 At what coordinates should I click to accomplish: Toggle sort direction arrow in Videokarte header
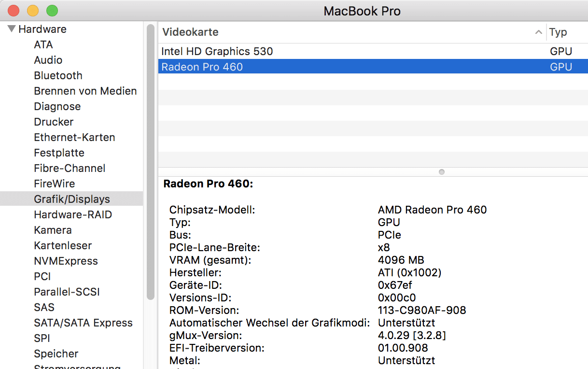coord(539,32)
